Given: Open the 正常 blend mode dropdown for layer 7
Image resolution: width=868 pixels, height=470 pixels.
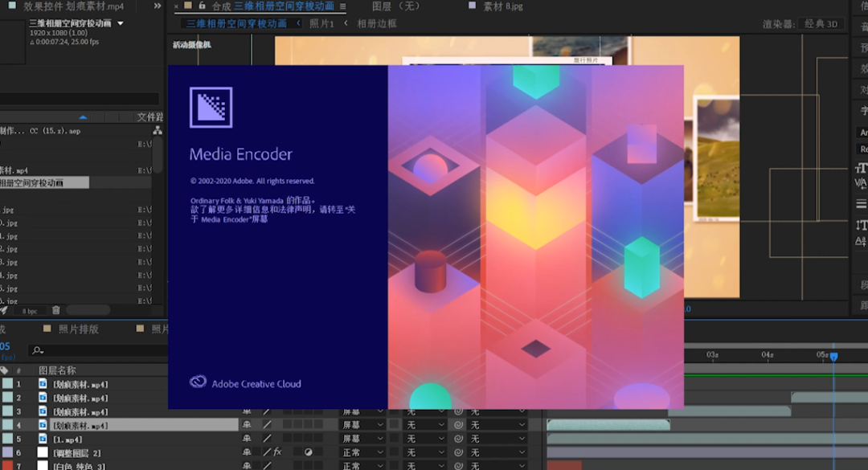Looking at the screenshot, I should click(362, 465).
